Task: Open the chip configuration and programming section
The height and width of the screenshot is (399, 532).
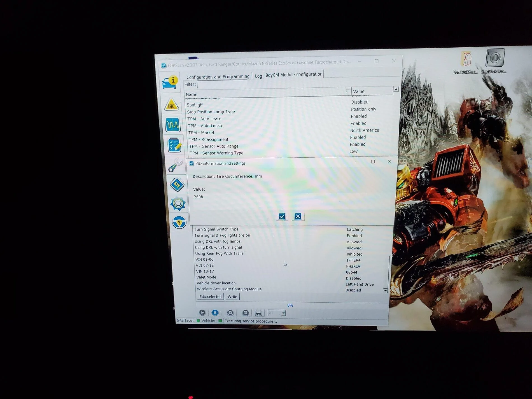Action: tap(177, 185)
